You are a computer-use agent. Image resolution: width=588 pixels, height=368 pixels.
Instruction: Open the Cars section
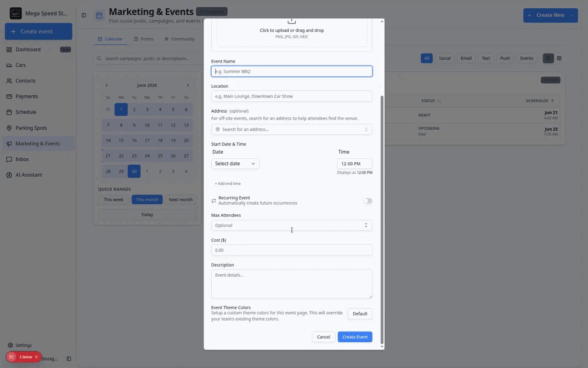[x=21, y=65]
